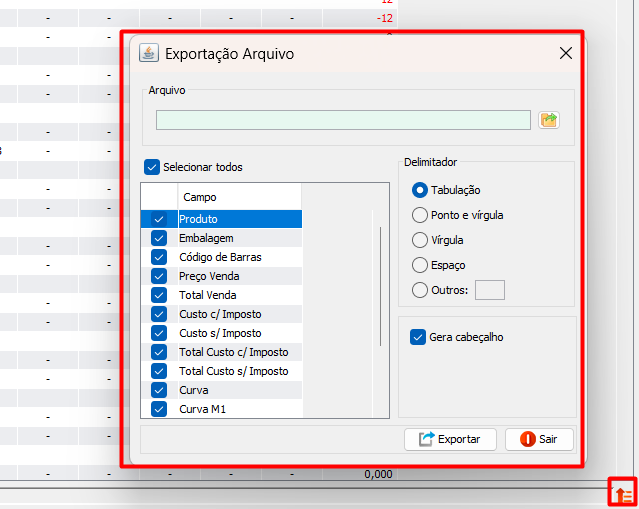Close the Exportação Arquivo dialog
Image resolution: width=639 pixels, height=509 pixels.
(x=566, y=53)
